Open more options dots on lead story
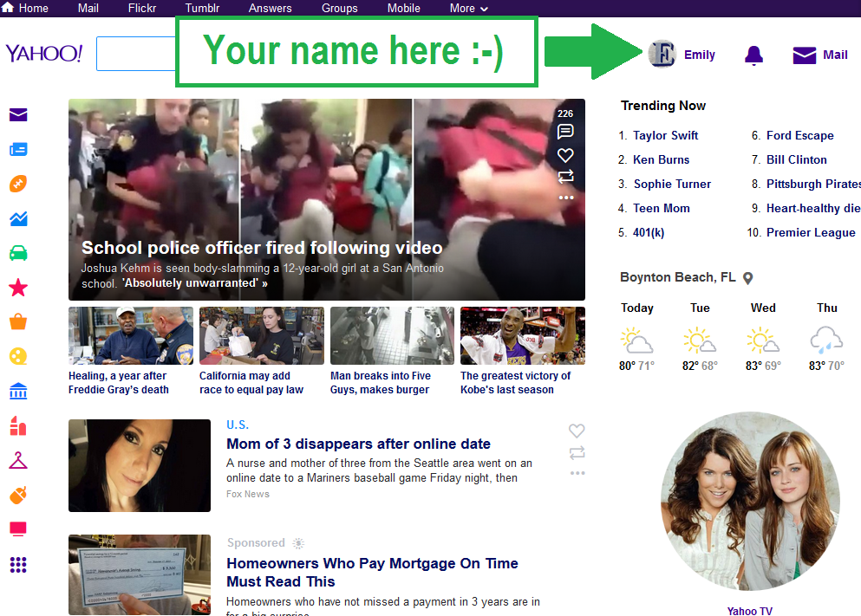Viewport: 861px width, 616px height. pos(566,198)
